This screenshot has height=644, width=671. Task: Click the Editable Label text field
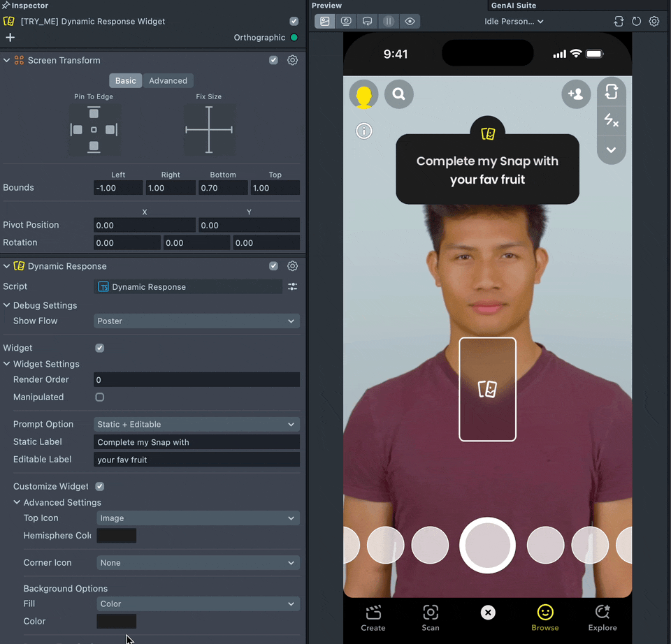tap(196, 460)
